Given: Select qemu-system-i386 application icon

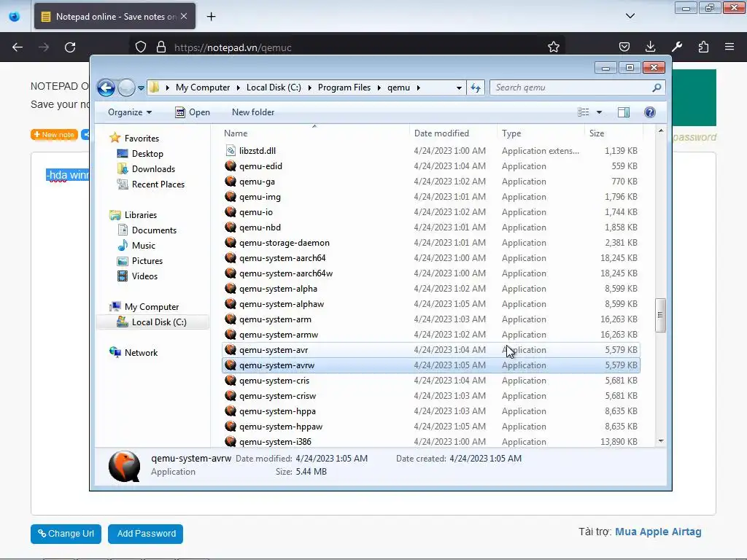Looking at the screenshot, I should [231, 441].
